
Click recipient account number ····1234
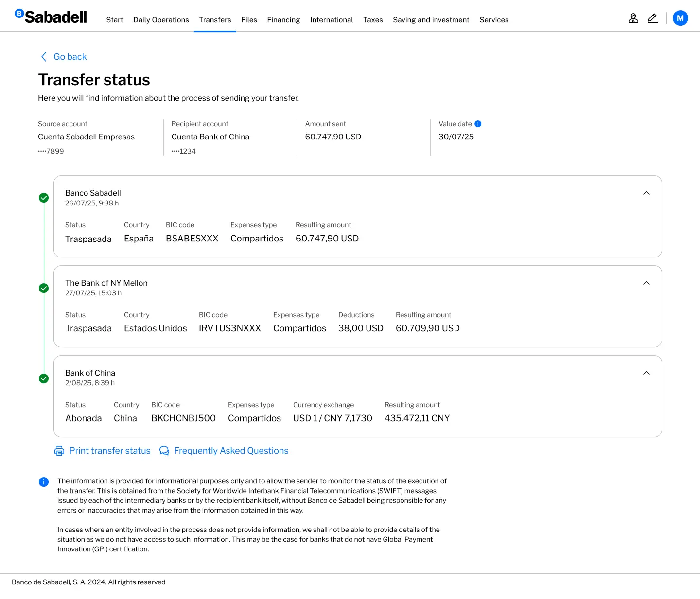tap(184, 151)
